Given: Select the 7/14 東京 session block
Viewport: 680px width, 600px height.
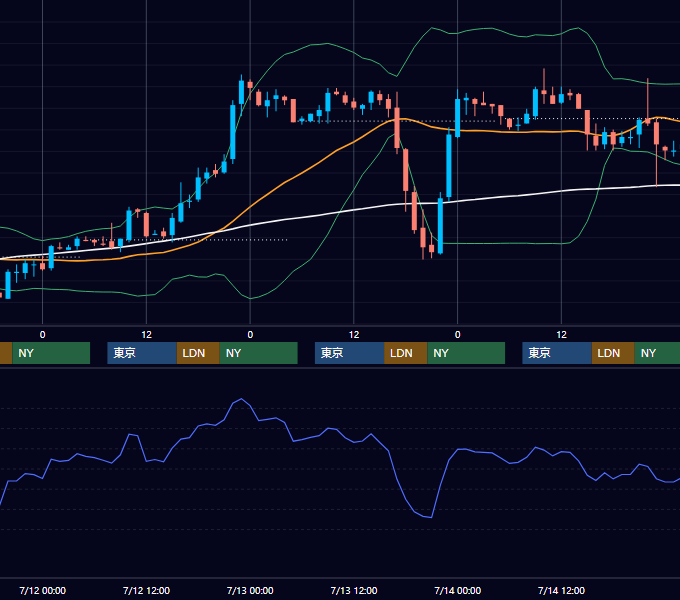Looking at the screenshot, I should tap(557, 353).
